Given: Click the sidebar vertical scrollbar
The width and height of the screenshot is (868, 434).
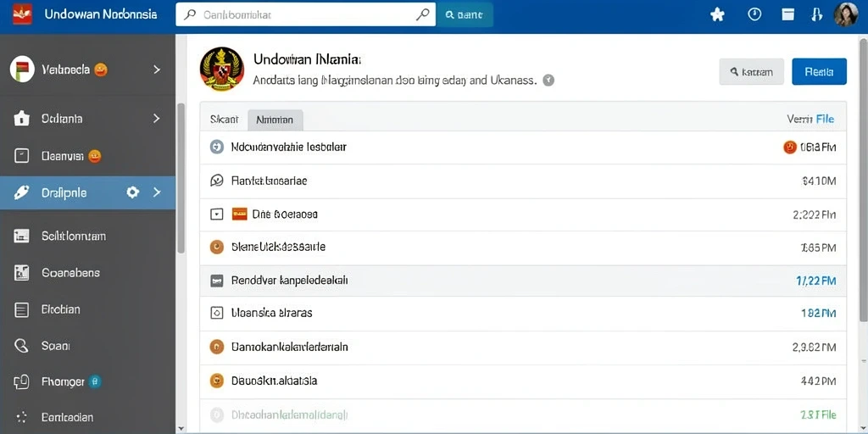Looking at the screenshot, I should coord(181,178).
